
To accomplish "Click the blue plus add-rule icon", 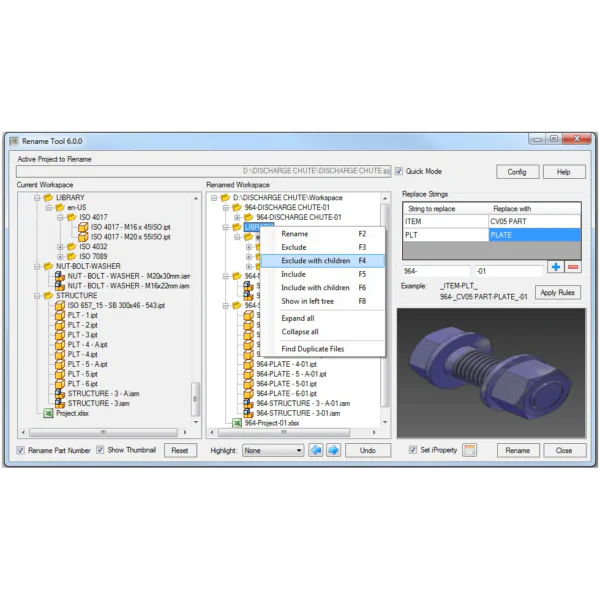I will 556,267.
